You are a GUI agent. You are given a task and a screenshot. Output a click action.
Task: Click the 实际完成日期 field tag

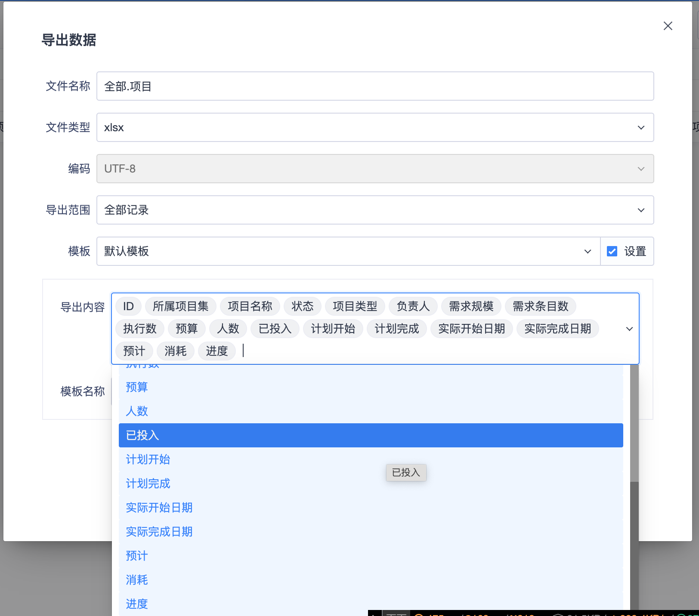[x=557, y=329]
